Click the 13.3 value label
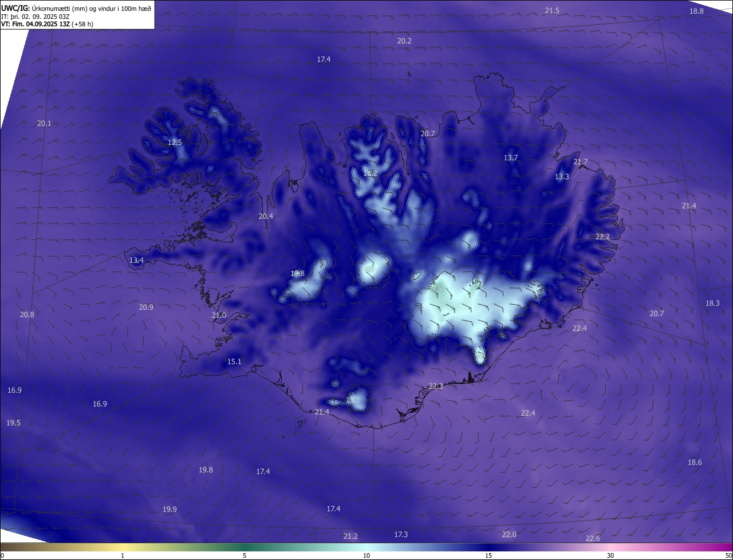 point(562,177)
